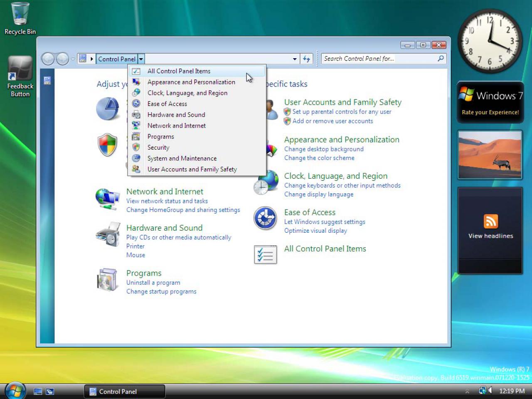
Task: Click the desert slideshow gadget picture
Action: tap(490, 155)
